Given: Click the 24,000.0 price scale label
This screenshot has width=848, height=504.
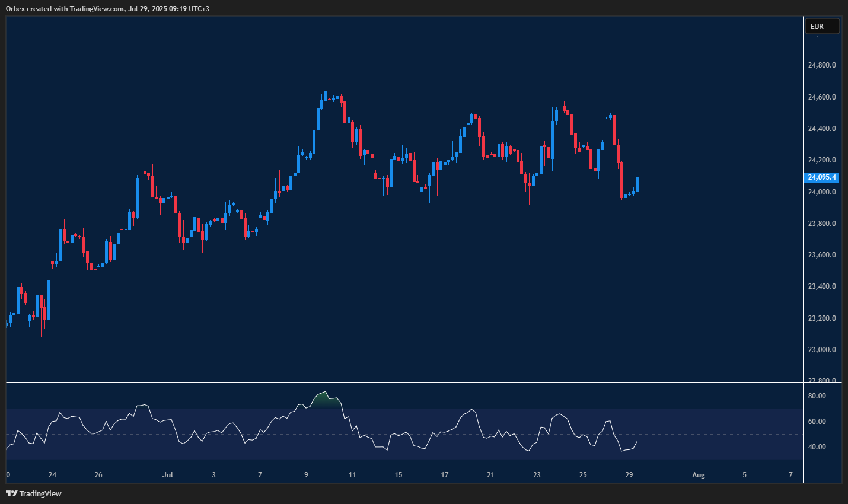Looking at the screenshot, I should [822, 192].
